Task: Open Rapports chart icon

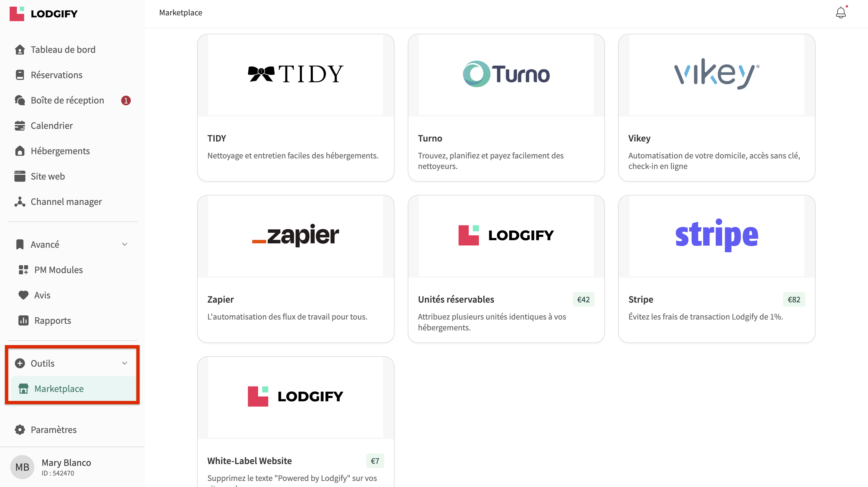Action: tap(23, 320)
